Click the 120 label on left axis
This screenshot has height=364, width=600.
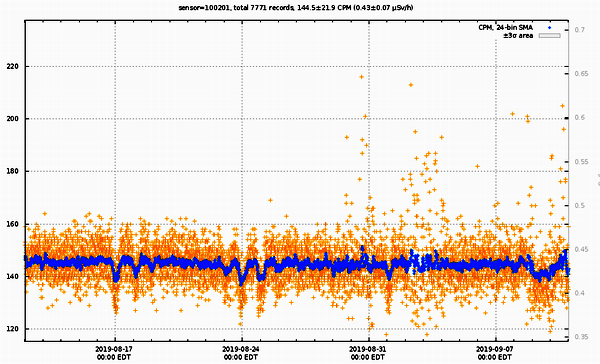click(12, 329)
